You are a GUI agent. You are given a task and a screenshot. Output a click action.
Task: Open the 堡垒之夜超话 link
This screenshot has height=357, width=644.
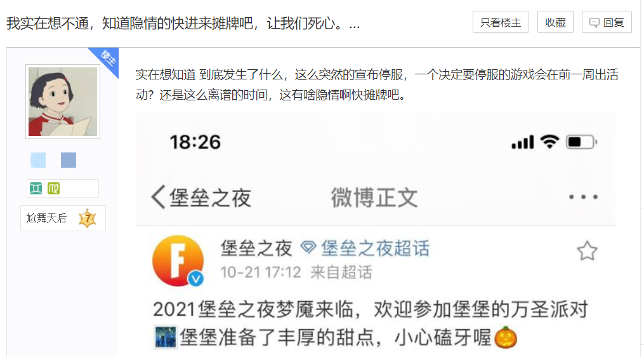[x=365, y=248]
